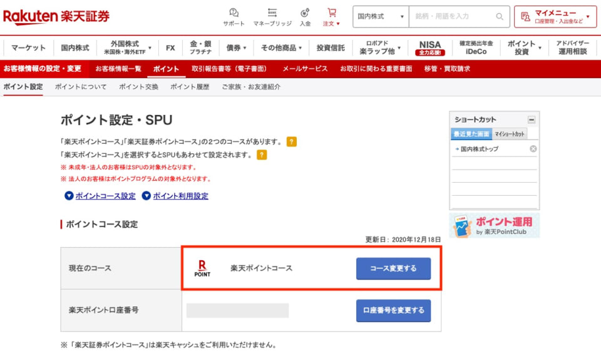Open the 確定拠出年金 iDeCo menu
601x364 pixels.
[476, 48]
